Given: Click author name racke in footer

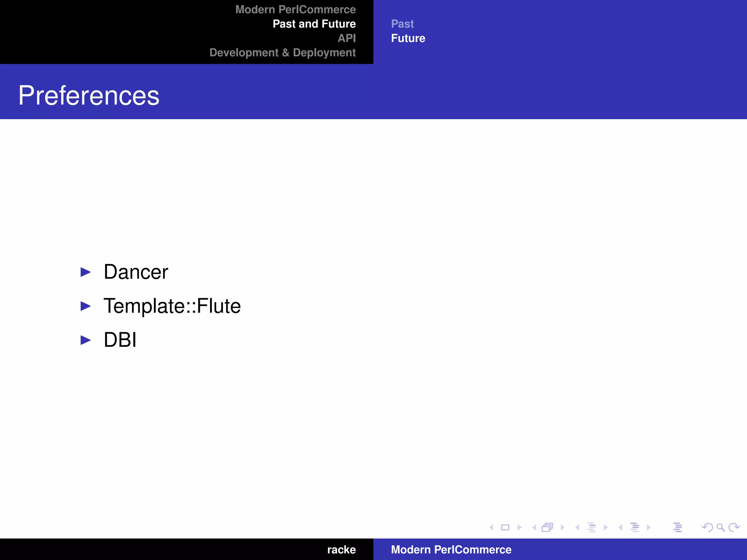Looking at the screenshot, I should (341, 549).
